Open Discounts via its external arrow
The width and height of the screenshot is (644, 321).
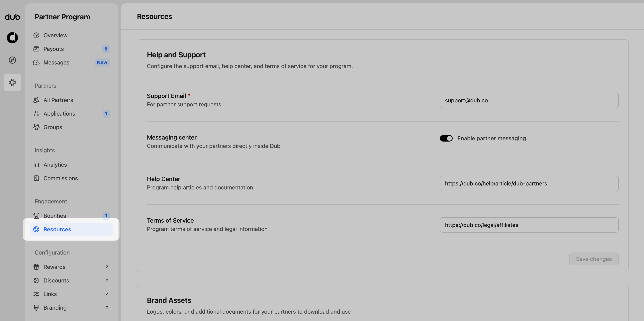pyautogui.click(x=107, y=280)
